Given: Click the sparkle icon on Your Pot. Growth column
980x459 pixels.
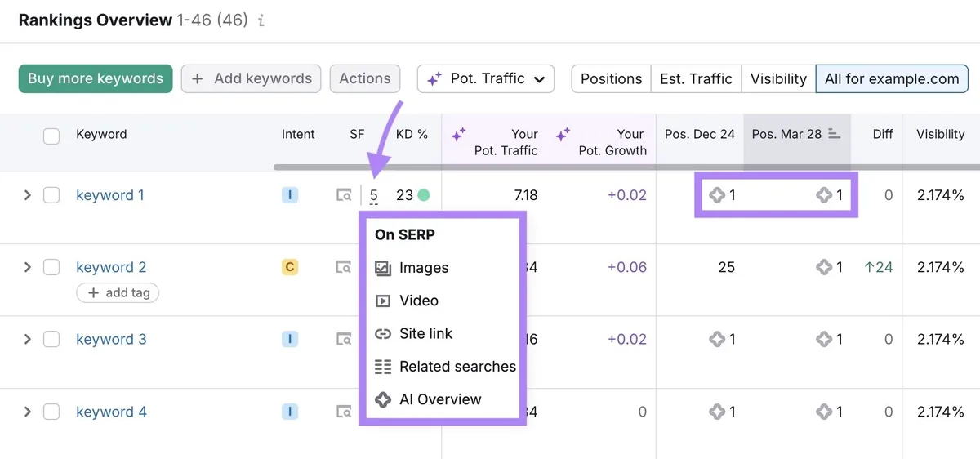Looking at the screenshot, I should coord(563,134).
